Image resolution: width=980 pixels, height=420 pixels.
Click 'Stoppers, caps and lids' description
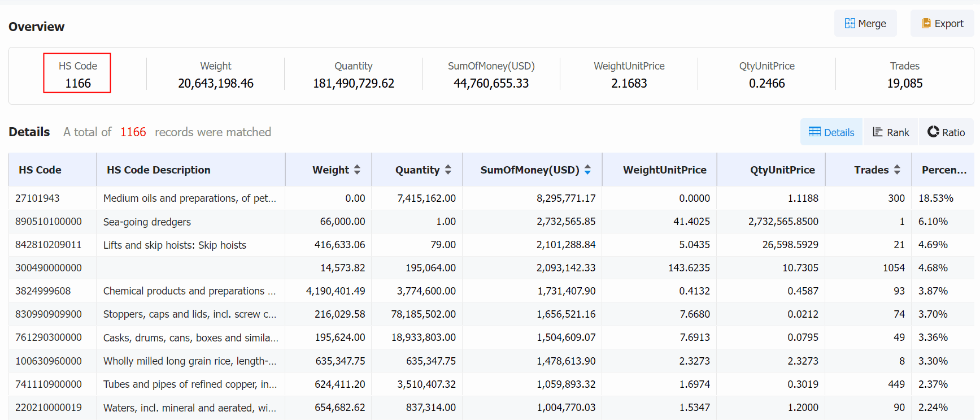[190, 314]
